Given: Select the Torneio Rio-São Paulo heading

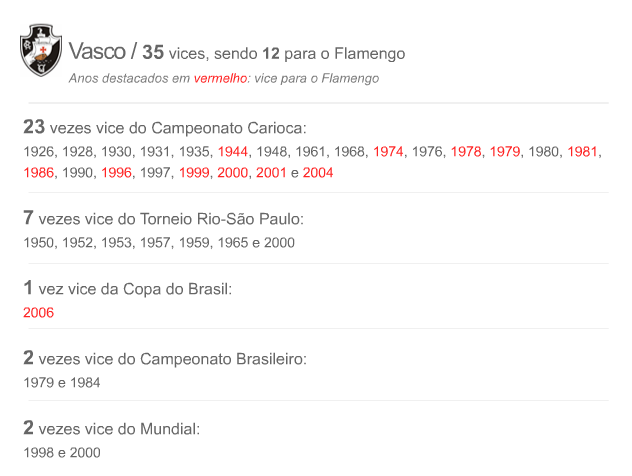Looking at the screenshot, I should click(x=162, y=218).
